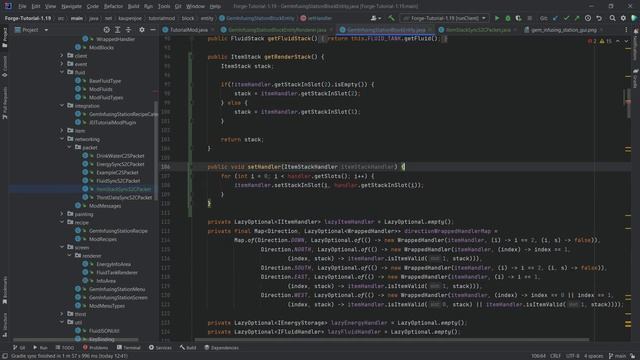Collapse the screen package folder
The height and width of the screenshot is (360, 640).
pyautogui.click(x=62, y=247)
